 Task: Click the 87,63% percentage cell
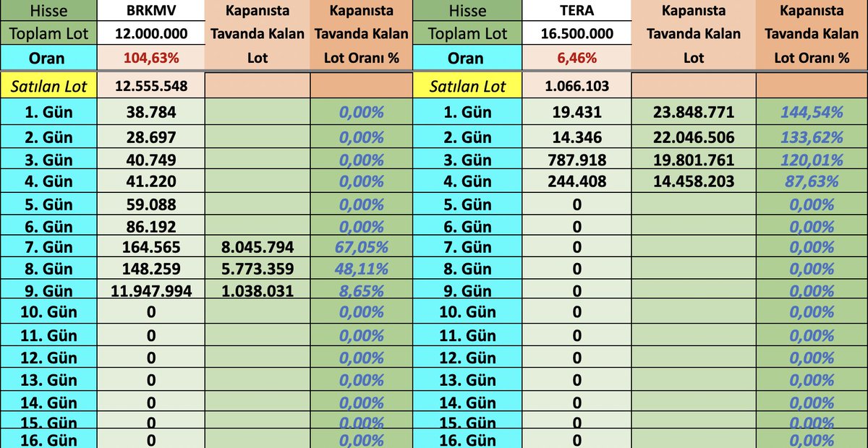pyautogui.click(x=811, y=182)
